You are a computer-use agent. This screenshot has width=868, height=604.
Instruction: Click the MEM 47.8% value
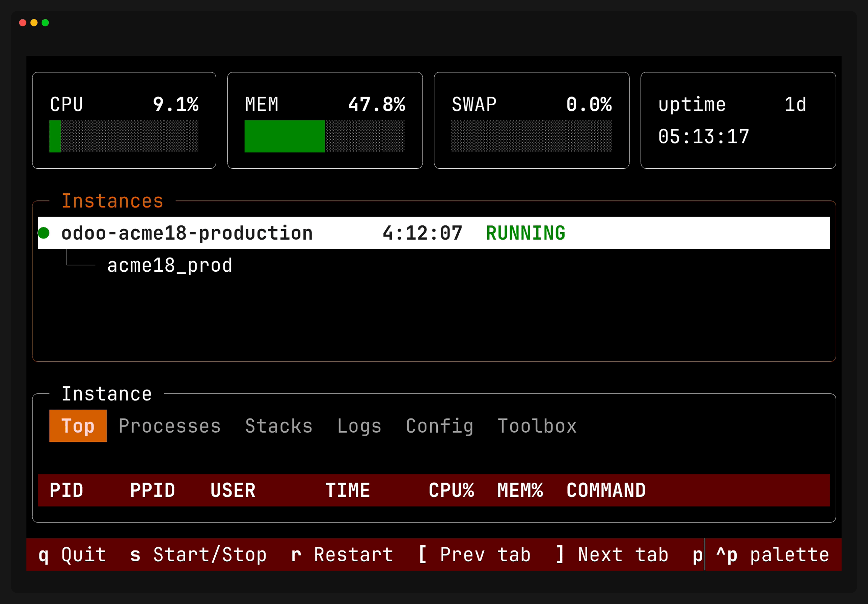pos(377,105)
